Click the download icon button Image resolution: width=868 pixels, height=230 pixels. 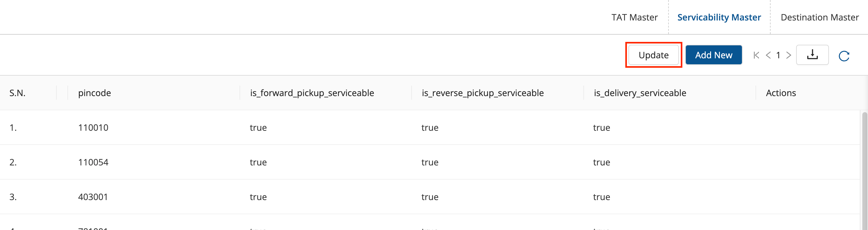pyautogui.click(x=812, y=55)
